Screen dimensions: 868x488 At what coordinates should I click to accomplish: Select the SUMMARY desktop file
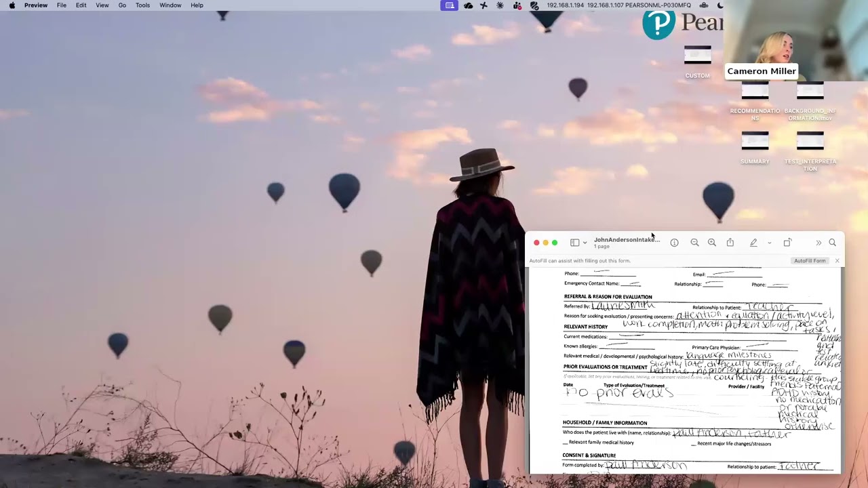(755, 148)
